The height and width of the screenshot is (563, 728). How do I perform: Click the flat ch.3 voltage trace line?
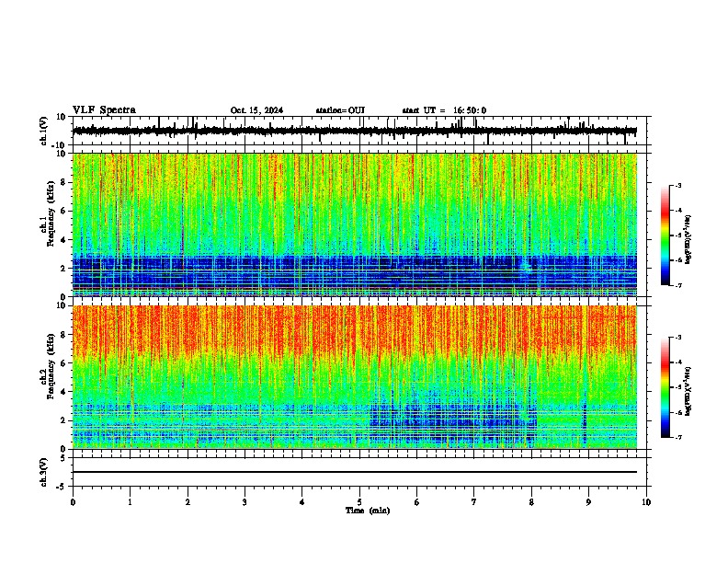click(355, 472)
